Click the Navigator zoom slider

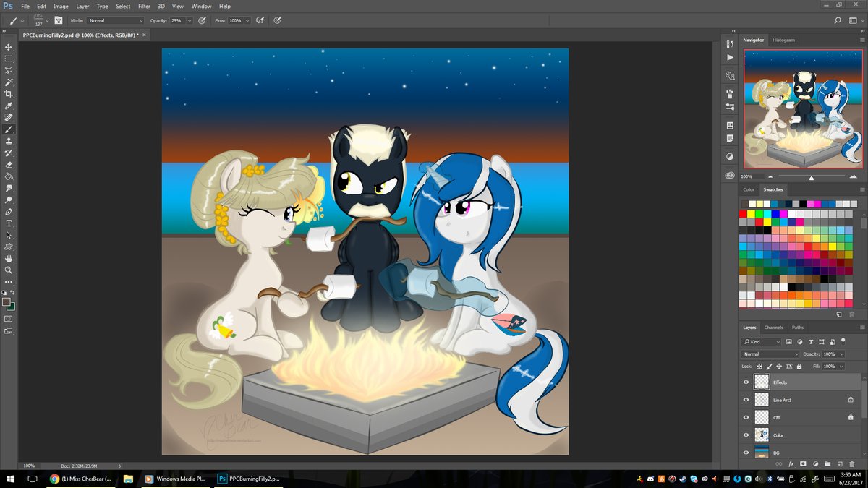coord(811,176)
